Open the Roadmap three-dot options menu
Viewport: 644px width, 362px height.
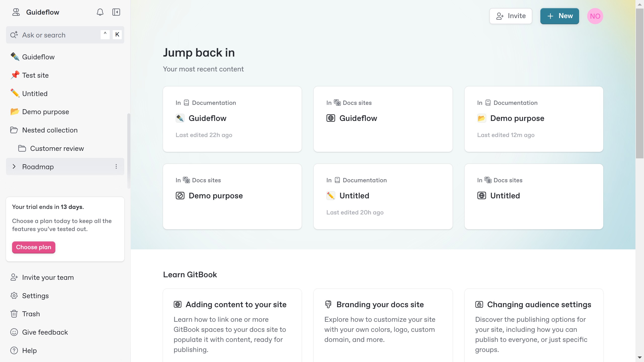116,166
